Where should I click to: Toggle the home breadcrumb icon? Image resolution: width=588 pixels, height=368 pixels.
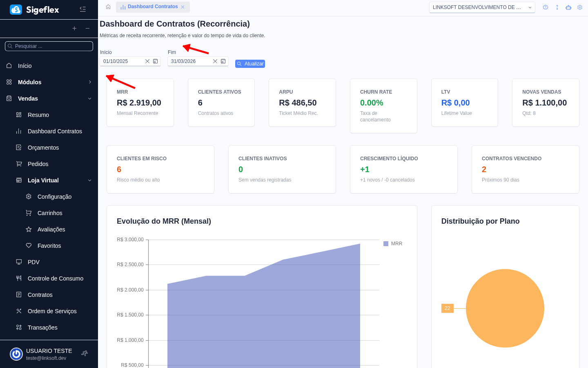click(x=108, y=7)
